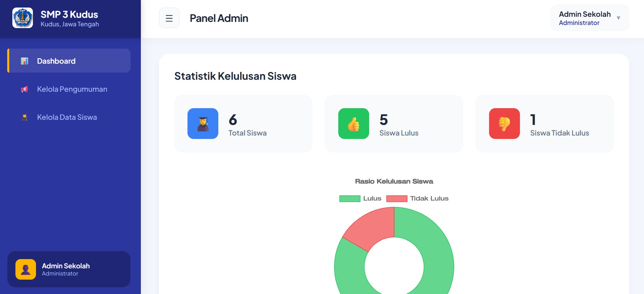Click the 'Total Siswa' label
This screenshot has height=294, width=644.
click(x=247, y=133)
